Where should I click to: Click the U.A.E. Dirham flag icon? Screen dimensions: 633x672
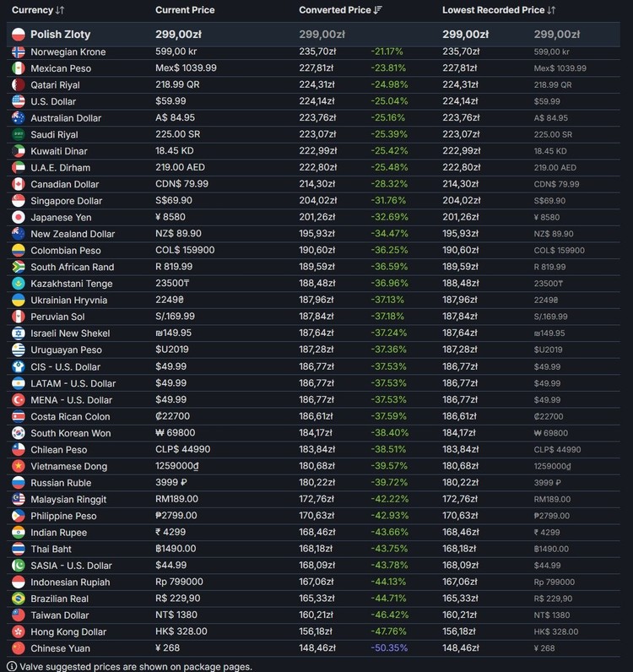19,167
